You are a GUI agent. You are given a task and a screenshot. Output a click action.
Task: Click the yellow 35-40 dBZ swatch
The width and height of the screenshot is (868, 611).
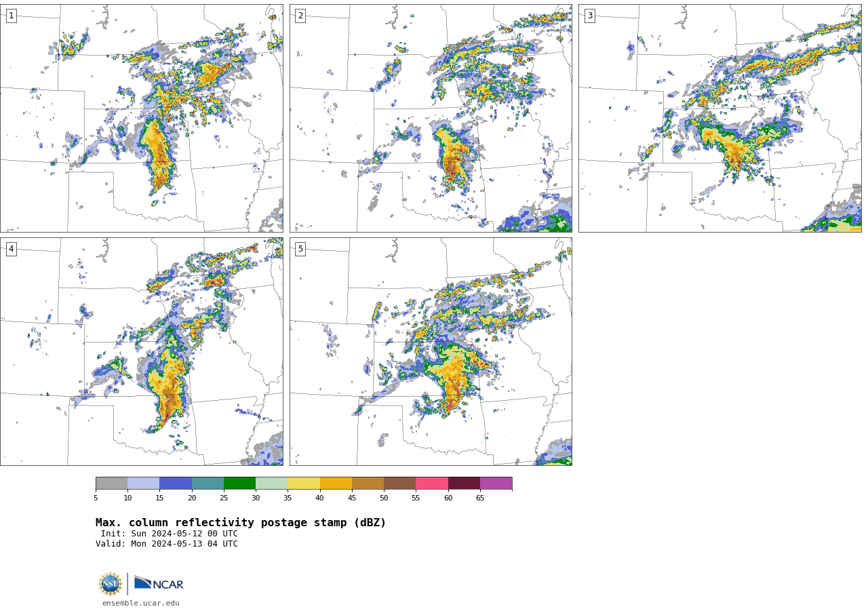pos(304,483)
